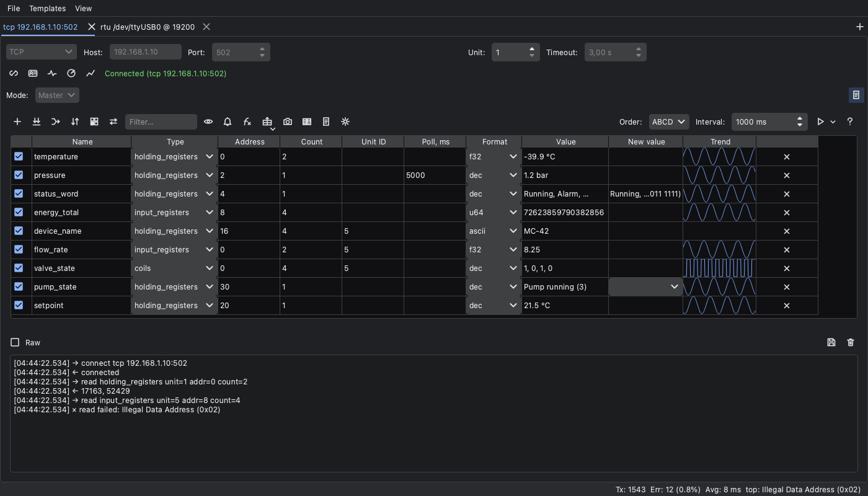This screenshot has height=496, width=868.
Task: Take a snapshot with the camera icon
Action: pos(288,122)
